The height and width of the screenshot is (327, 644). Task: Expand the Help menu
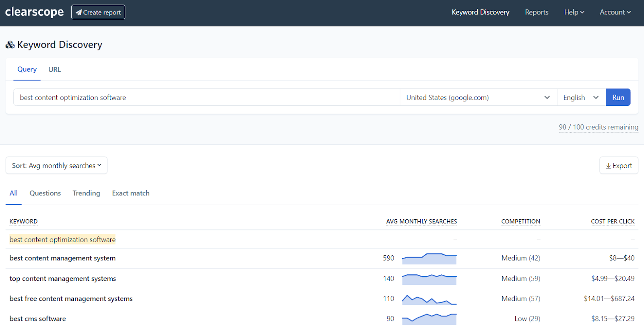point(574,12)
